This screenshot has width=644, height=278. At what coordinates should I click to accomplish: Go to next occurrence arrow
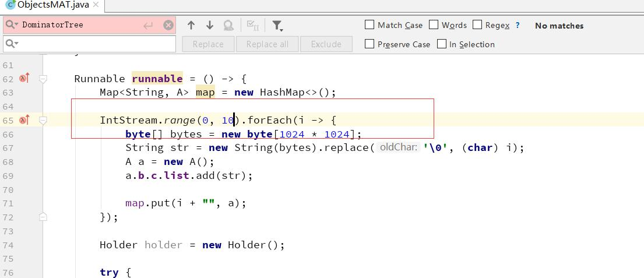210,26
